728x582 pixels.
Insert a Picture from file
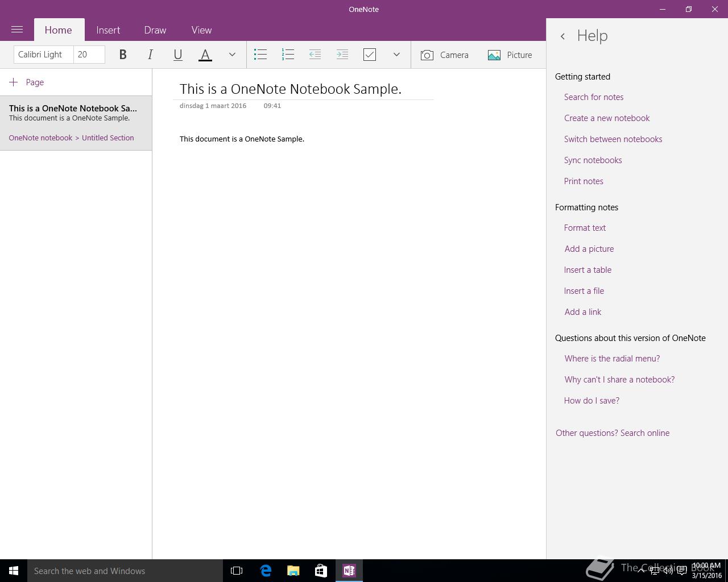[x=510, y=55]
